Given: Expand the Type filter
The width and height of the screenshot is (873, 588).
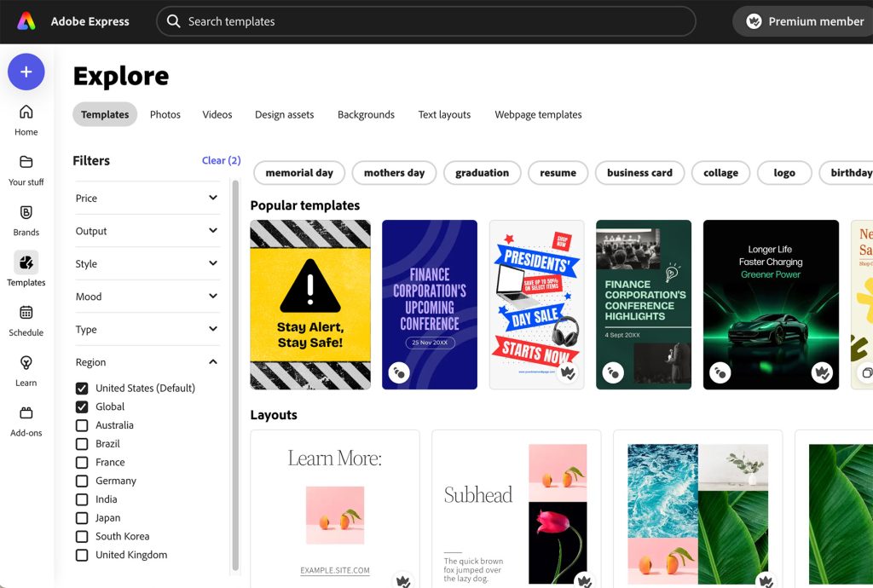Looking at the screenshot, I should (x=147, y=329).
